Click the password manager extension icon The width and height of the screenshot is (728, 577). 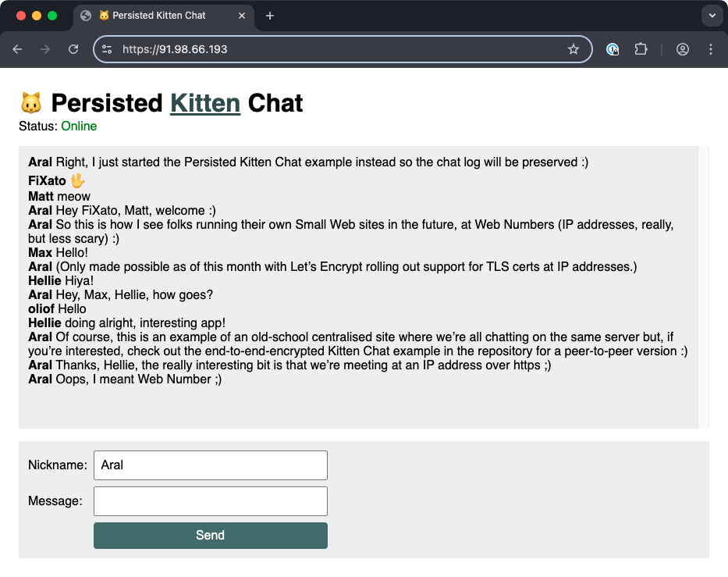(613, 49)
